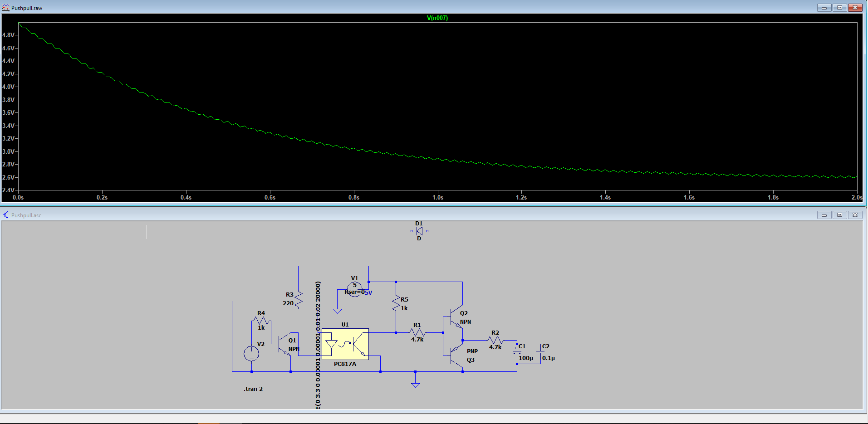Click the 1.0s mark on time axis

pos(437,197)
